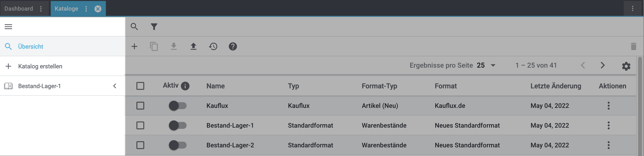The width and height of the screenshot is (644, 156).
Task: Open actions menu for Kauflux row
Action: tap(609, 106)
